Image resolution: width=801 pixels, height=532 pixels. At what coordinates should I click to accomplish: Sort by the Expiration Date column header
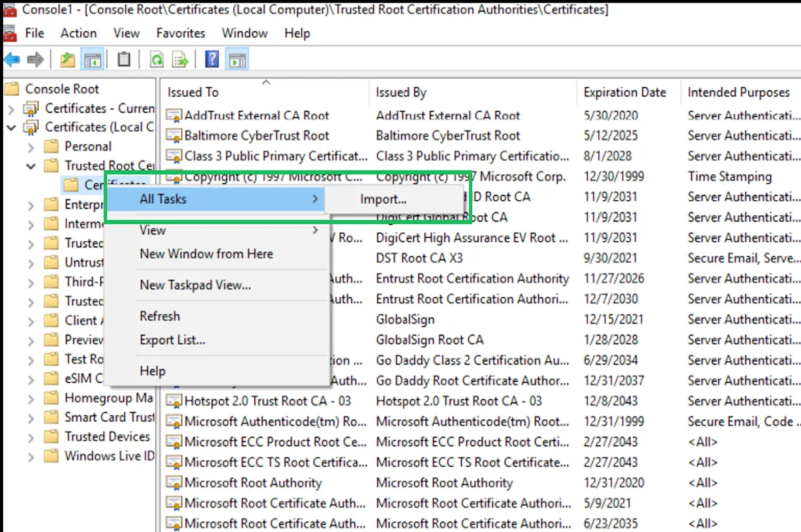coord(624,93)
